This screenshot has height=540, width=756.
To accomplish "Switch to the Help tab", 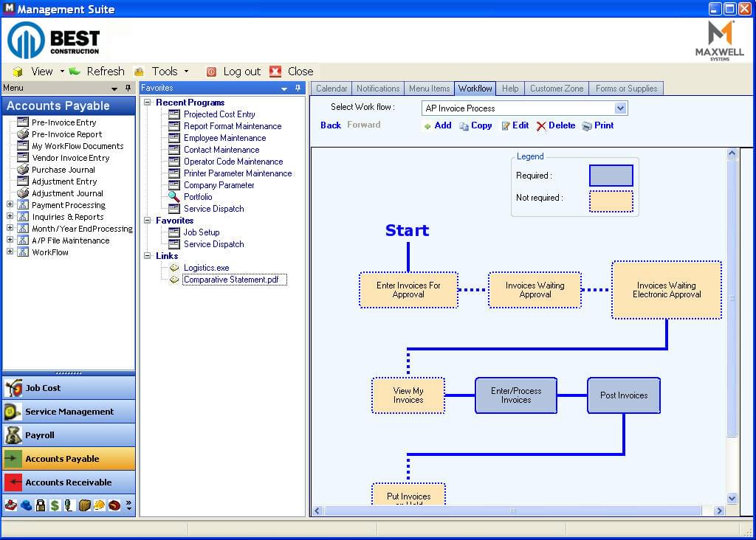I will [510, 89].
